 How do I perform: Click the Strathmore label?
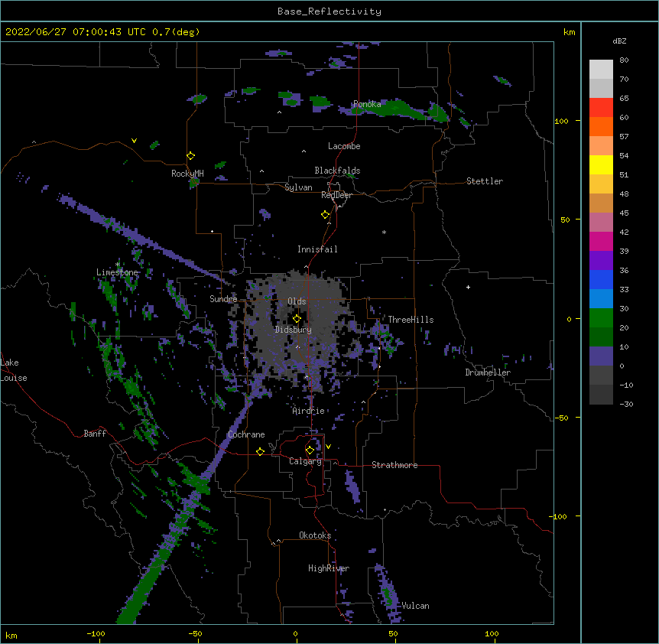coord(394,465)
